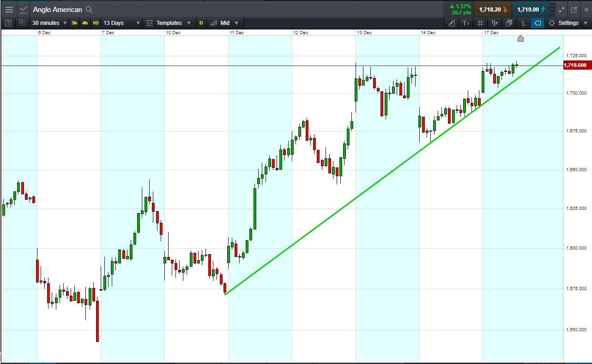Click the grid color picker icon

coord(495,23)
